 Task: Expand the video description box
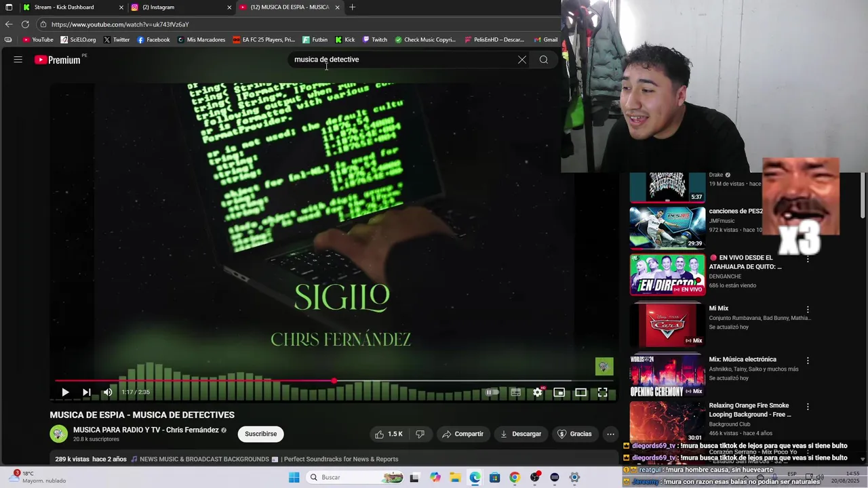point(334,459)
